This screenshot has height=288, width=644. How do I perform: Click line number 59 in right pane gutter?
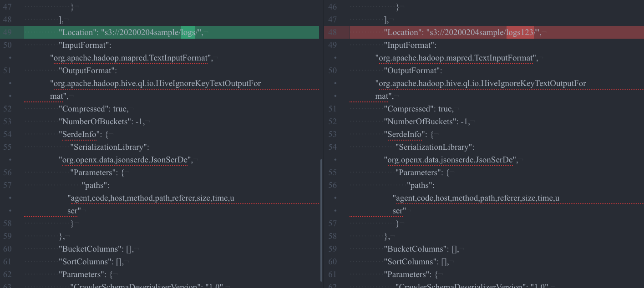click(x=333, y=249)
